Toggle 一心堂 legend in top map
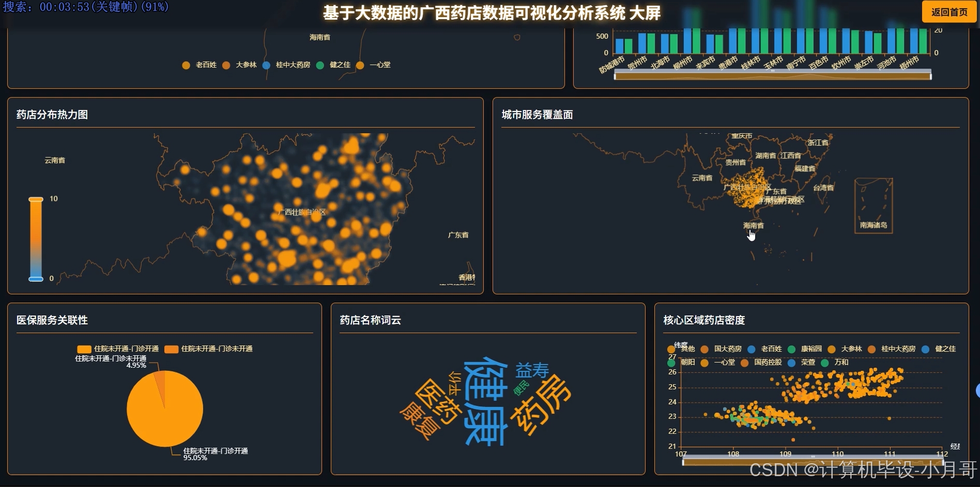 coord(373,65)
